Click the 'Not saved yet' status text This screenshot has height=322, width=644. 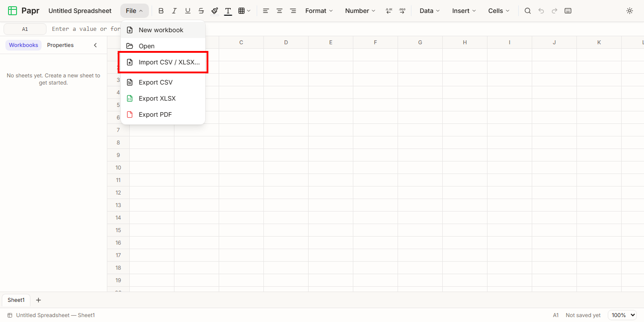[x=583, y=315]
